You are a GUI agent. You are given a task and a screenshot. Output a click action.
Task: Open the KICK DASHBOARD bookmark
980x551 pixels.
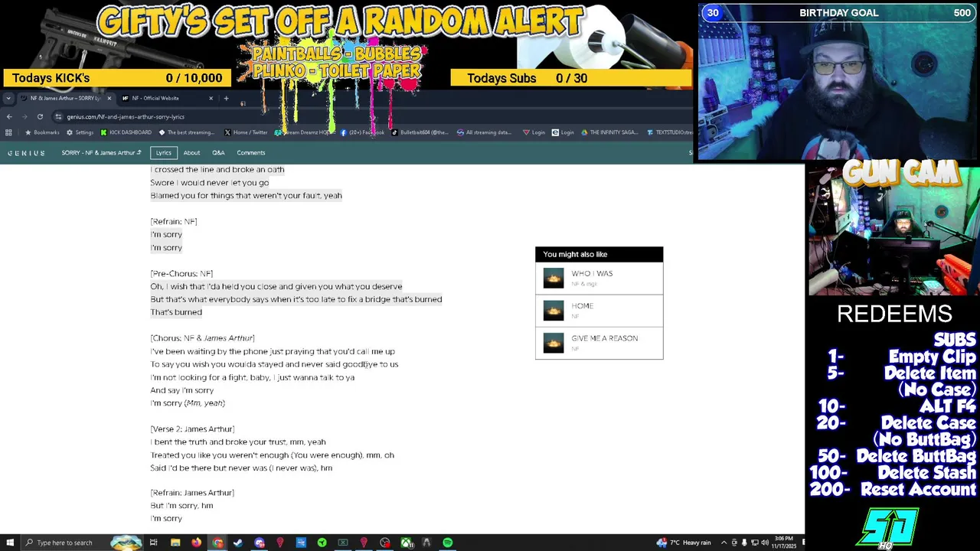(x=126, y=132)
